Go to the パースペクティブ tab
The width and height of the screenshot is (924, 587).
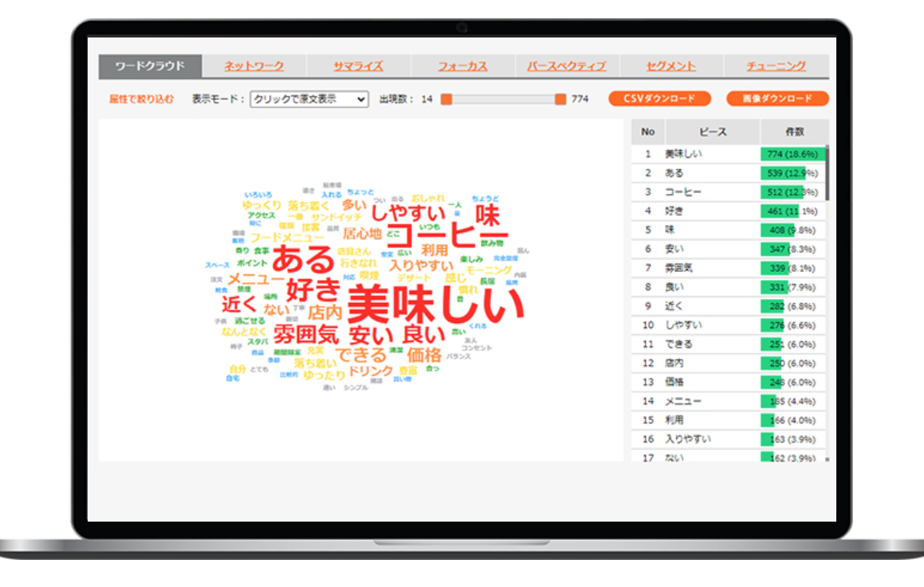pyautogui.click(x=566, y=66)
